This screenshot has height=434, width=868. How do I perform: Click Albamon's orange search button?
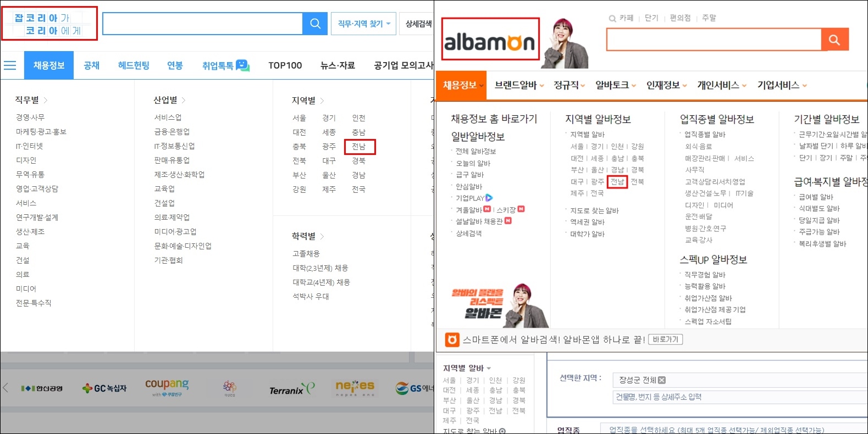point(834,40)
